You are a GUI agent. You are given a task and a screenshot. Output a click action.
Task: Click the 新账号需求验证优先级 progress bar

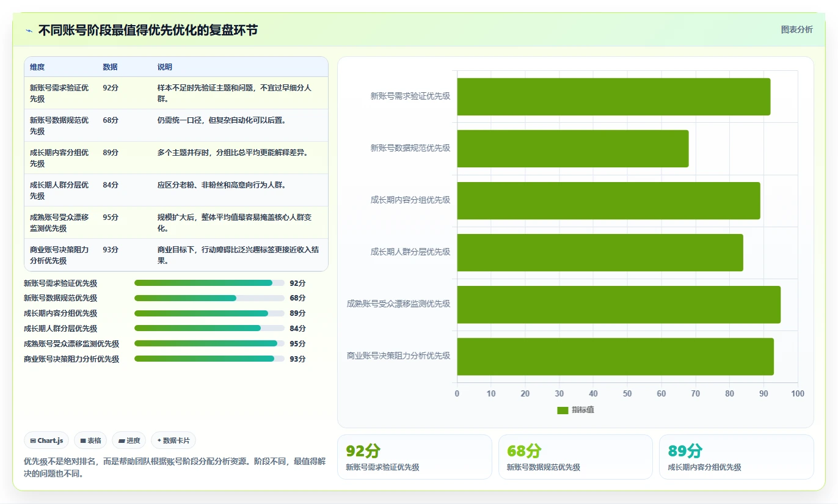pyautogui.click(x=209, y=283)
